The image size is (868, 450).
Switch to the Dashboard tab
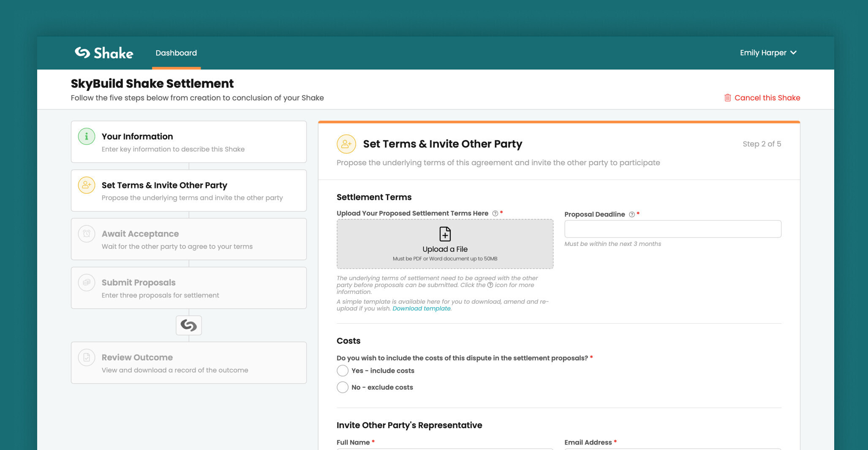tap(176, 52)
